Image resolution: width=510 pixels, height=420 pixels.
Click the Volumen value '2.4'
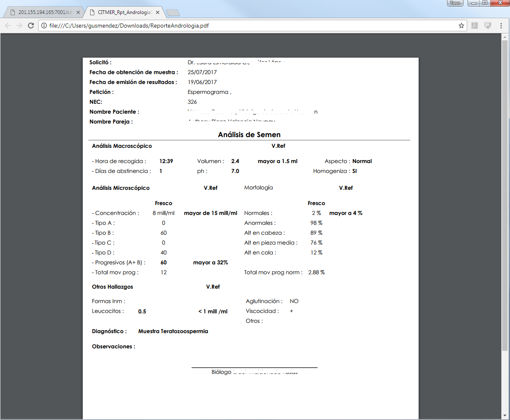pyautogui.click(x=235, y=161)
